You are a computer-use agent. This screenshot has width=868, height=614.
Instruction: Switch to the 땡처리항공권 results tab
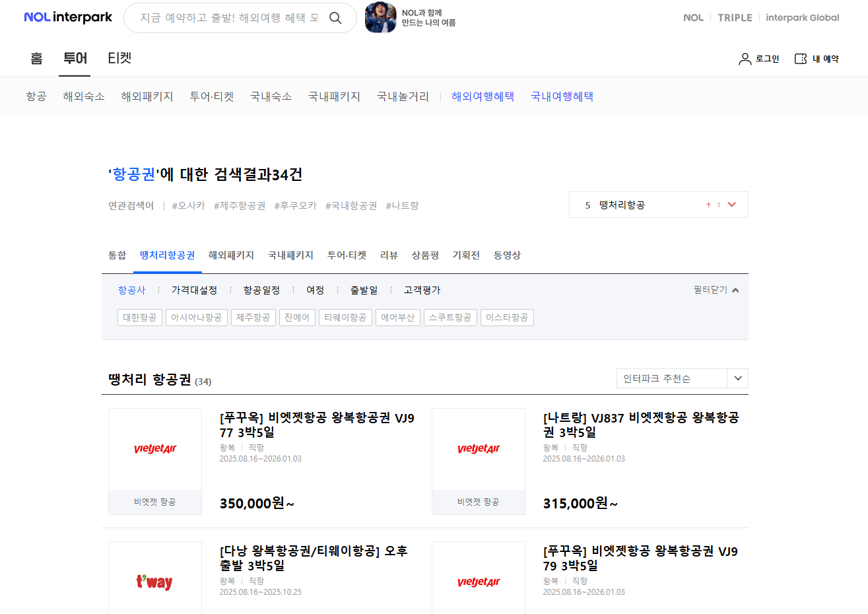point(168,255)
